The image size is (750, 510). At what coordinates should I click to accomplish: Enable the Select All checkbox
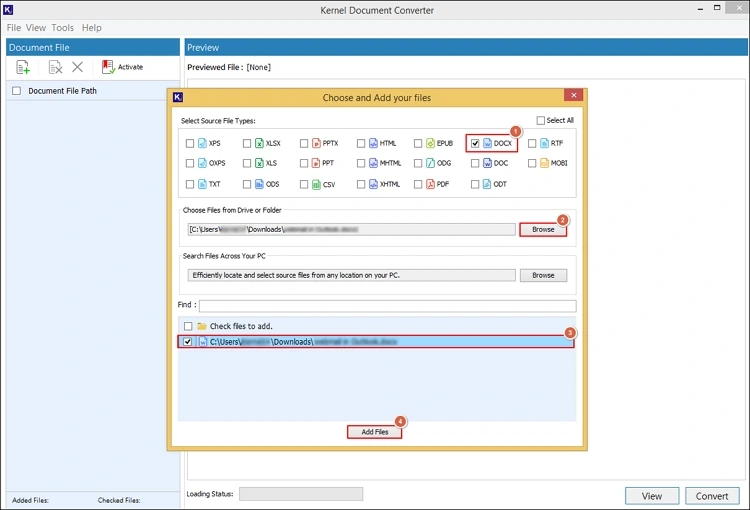pos(541,120)
